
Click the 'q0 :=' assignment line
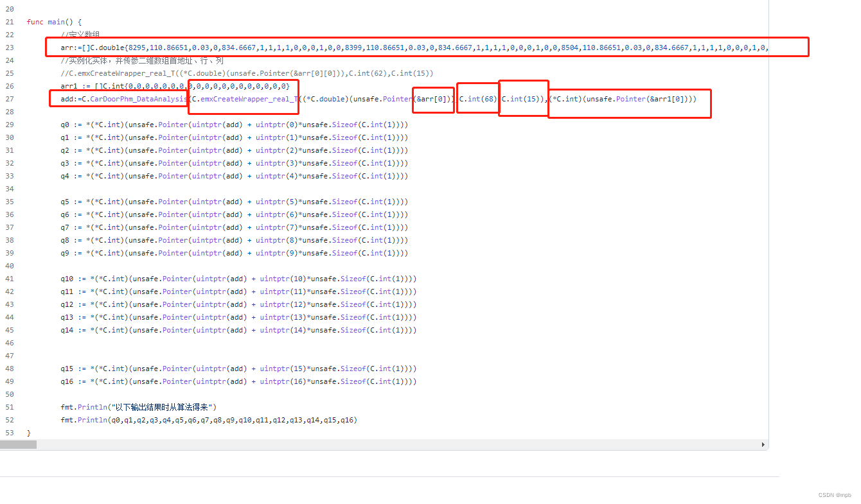click(x=234, y=125)
